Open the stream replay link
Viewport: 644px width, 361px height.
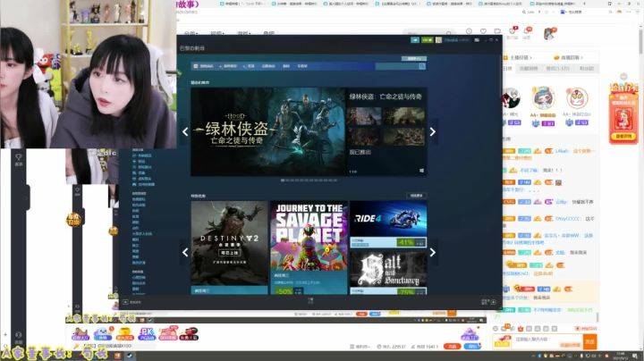click(x=569, y=57)
